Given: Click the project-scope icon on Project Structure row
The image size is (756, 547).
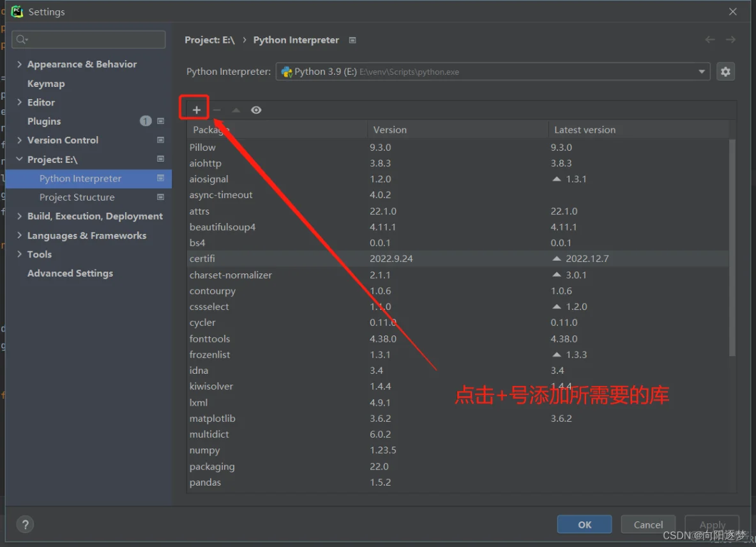Looking at the screenshot, I should [160, 197].
